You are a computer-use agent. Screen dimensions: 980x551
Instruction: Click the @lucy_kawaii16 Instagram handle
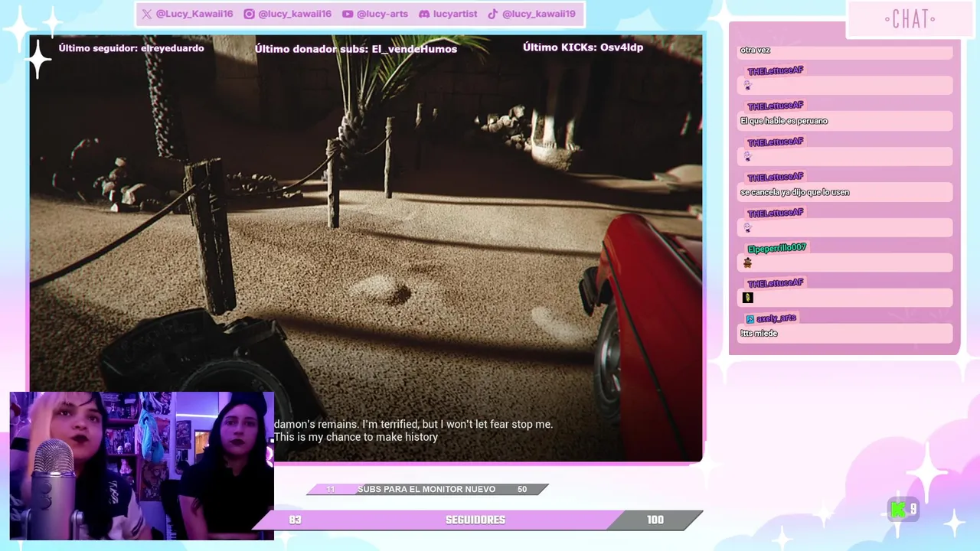pos(295,14)
